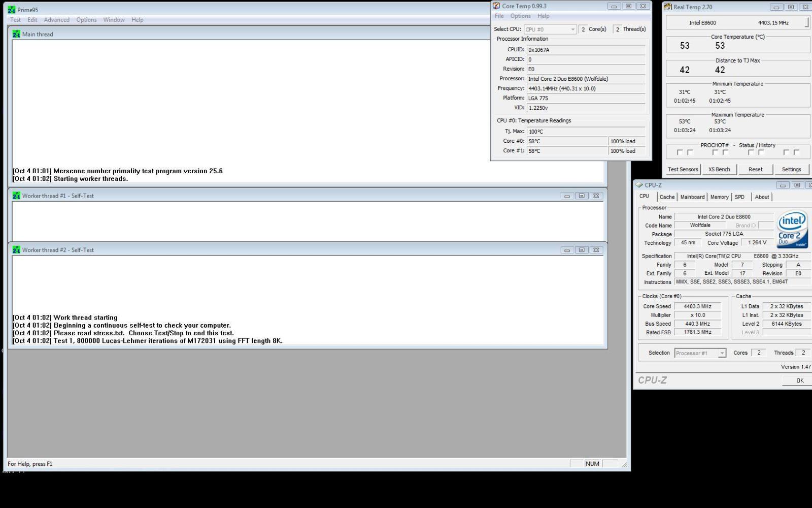This screenshot has height=508, width=812.
Task: Close the Worker thread #2 child window
Action: point(596,250)
